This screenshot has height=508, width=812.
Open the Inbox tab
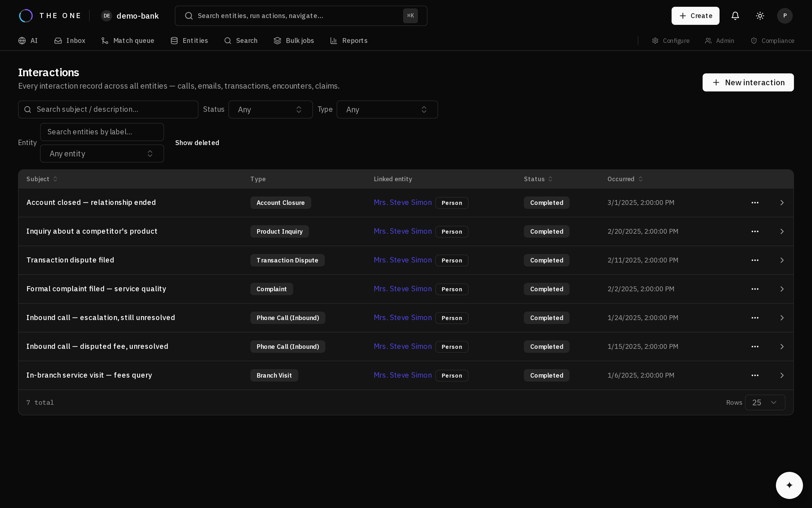tap(70, 41)
